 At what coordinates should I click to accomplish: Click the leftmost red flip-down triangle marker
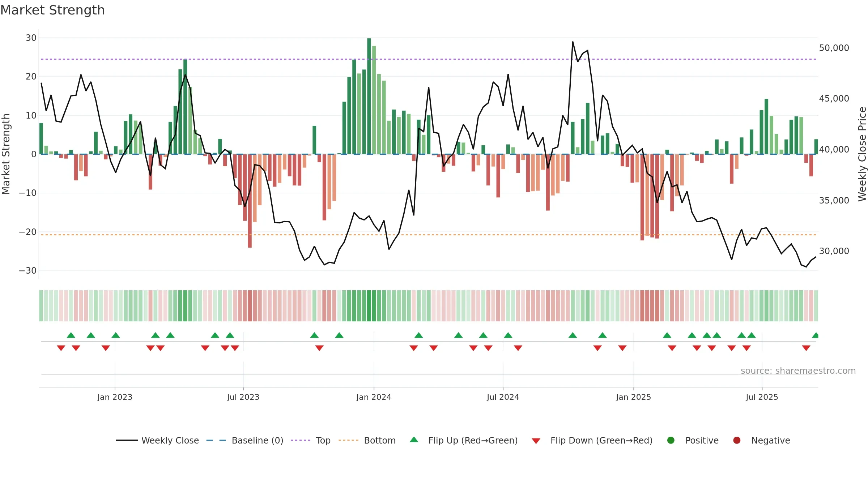(x=61, y=348)
